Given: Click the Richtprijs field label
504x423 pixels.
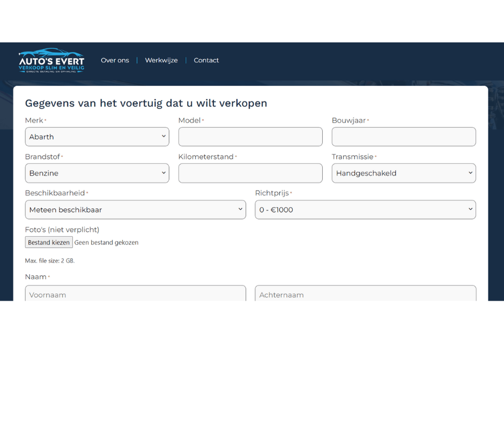Looking at the screenshot, I should pos(272,193).
